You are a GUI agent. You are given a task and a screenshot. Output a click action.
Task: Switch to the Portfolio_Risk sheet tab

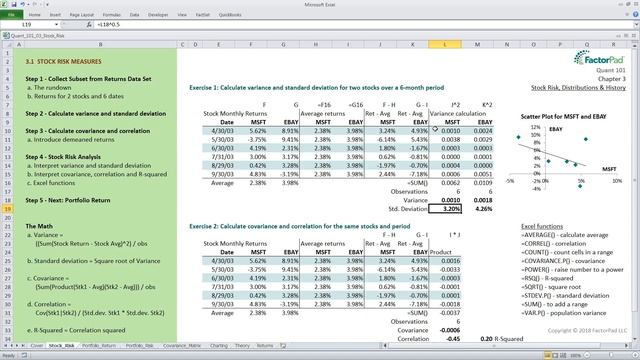point(140,346)
